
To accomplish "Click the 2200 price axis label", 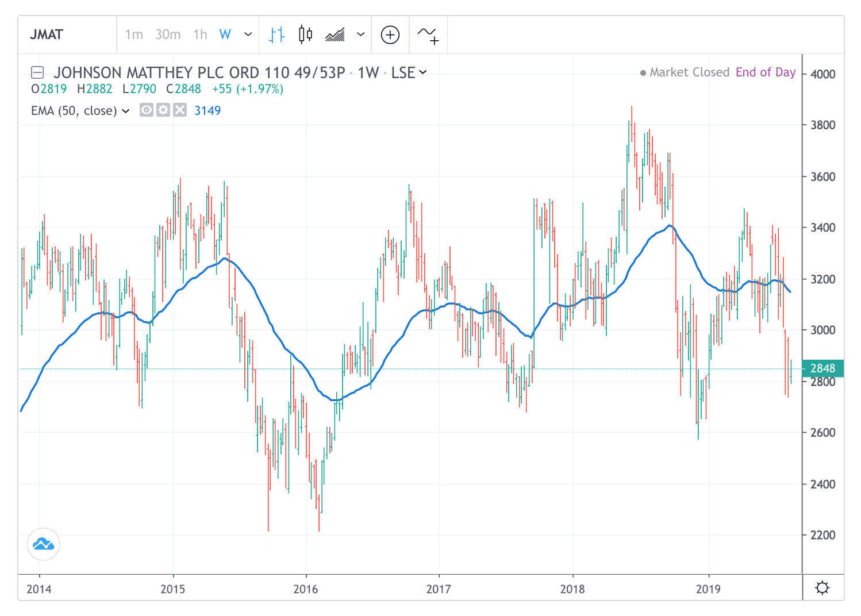I will tap(822, 535).
